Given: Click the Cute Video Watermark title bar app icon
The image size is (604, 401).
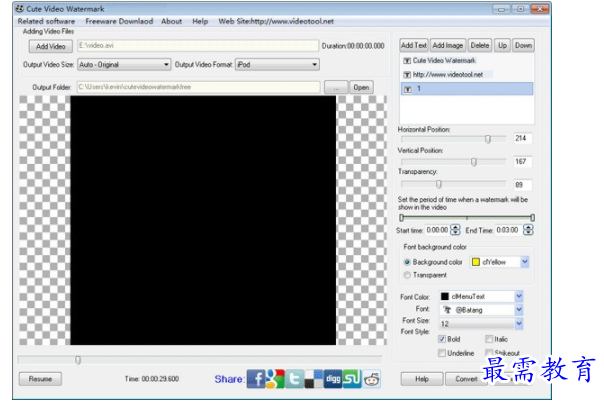Looking at the screenshot, I should (x=20, y=9).
